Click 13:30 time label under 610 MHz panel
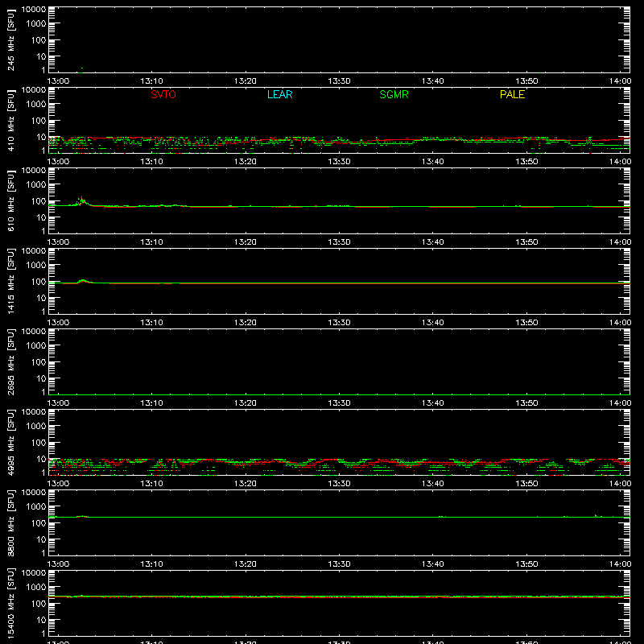The height and width of the screenshot is (644, 644). click(339, 242)
